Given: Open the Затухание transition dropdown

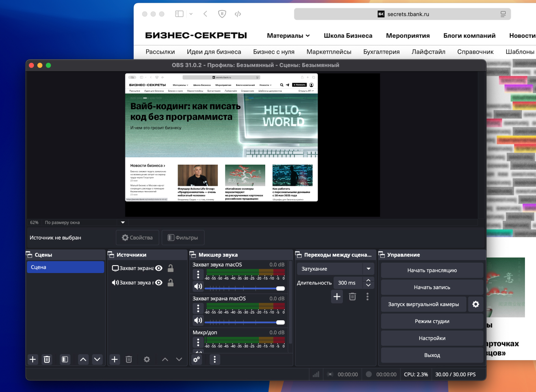Looking at the screenshot, I should (335, 268).
